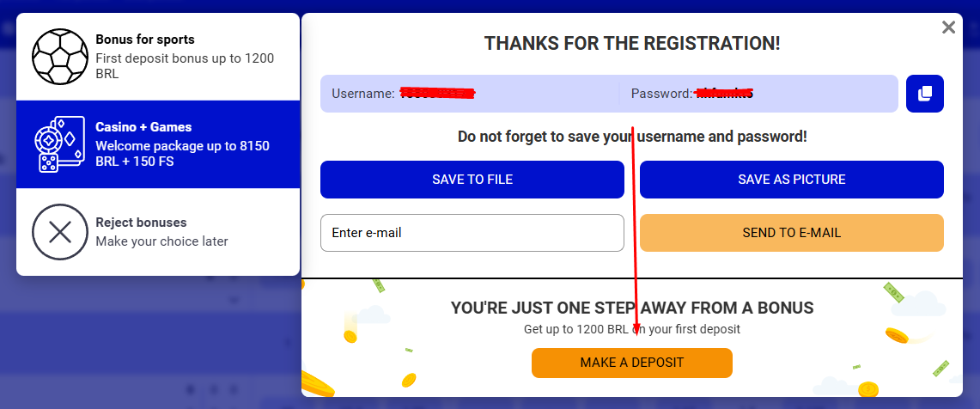Click the "Get up to 1200 BRL" subtitle
The image size is (980, 409).
click(631, 329)
